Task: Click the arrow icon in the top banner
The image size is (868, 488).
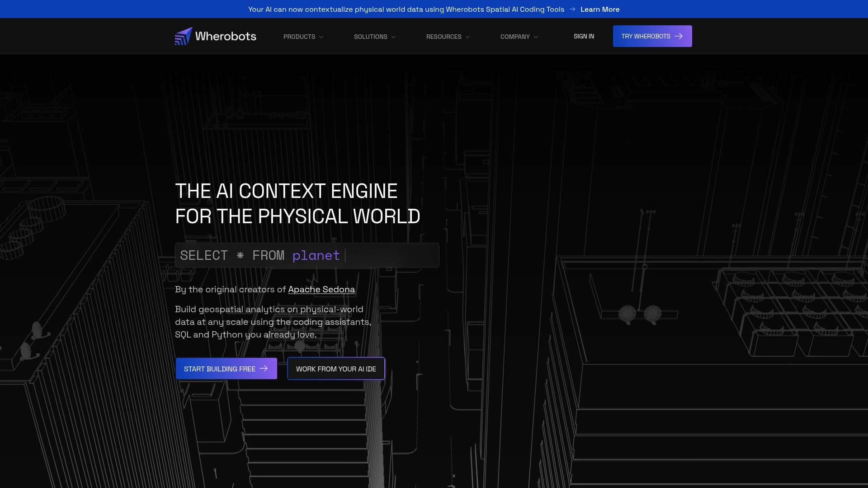Action: pos(572,9)
